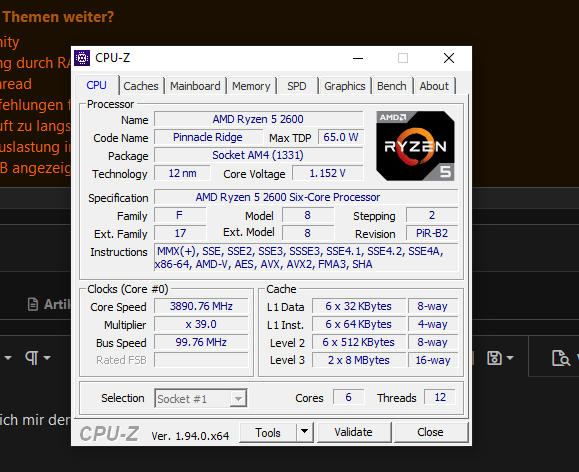Image resolution: width=579 pixels, height=472 pixels.
Task: Click the Cores count value 6
Action: coord(348,397)
